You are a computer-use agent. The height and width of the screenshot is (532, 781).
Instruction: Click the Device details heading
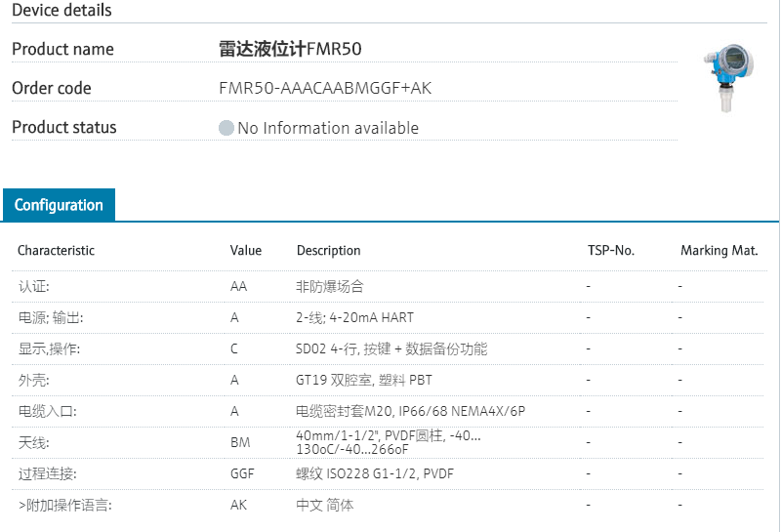coord(62,11)
